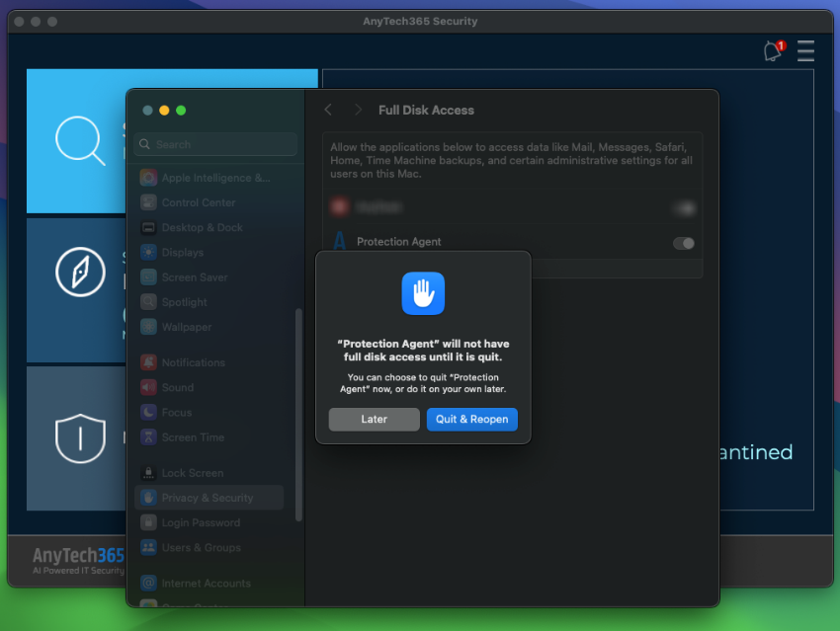Open the hamburger menu in AnyTech365 Security

pyautogui.click(x=805, y=50)
